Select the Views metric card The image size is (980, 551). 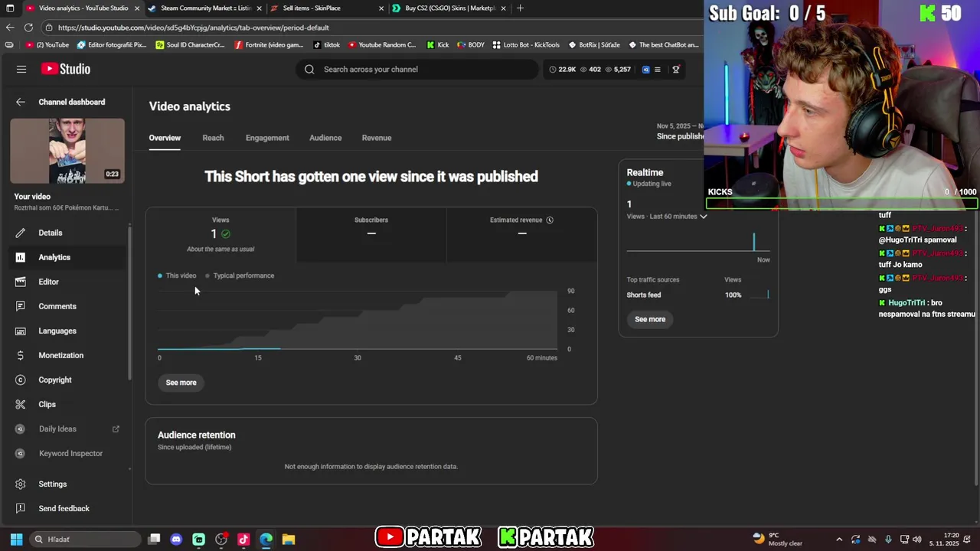tap(220, 235)
